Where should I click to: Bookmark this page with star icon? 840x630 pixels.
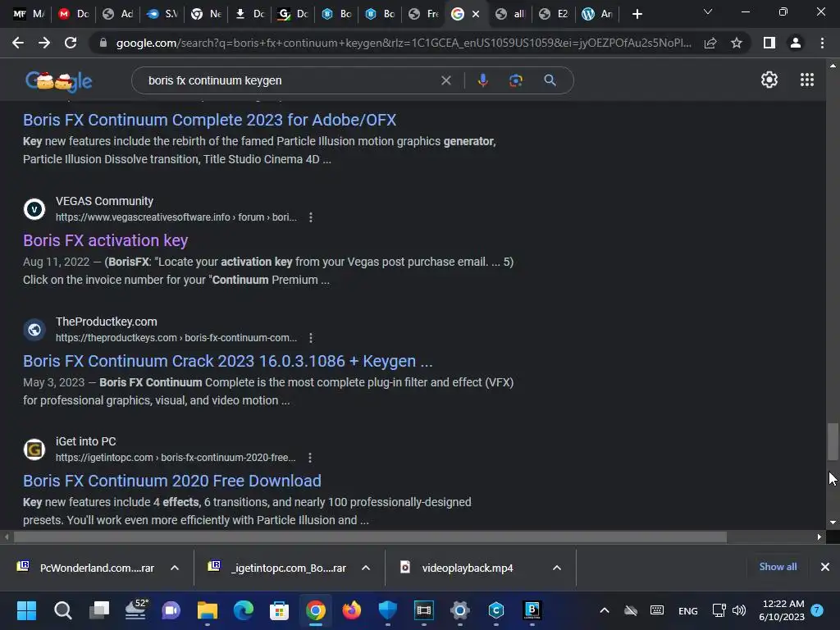737,43
